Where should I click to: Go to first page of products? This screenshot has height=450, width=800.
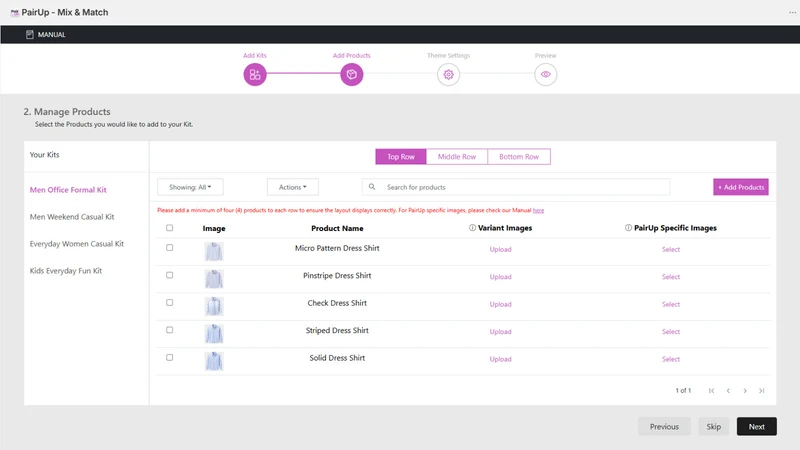711,391
